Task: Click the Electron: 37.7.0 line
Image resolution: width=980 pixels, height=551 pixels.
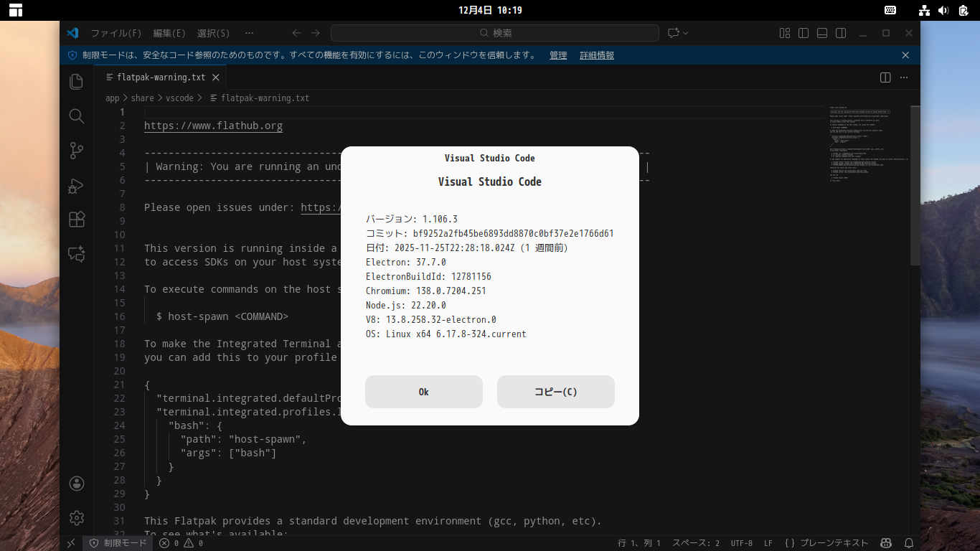Action: 406,262
